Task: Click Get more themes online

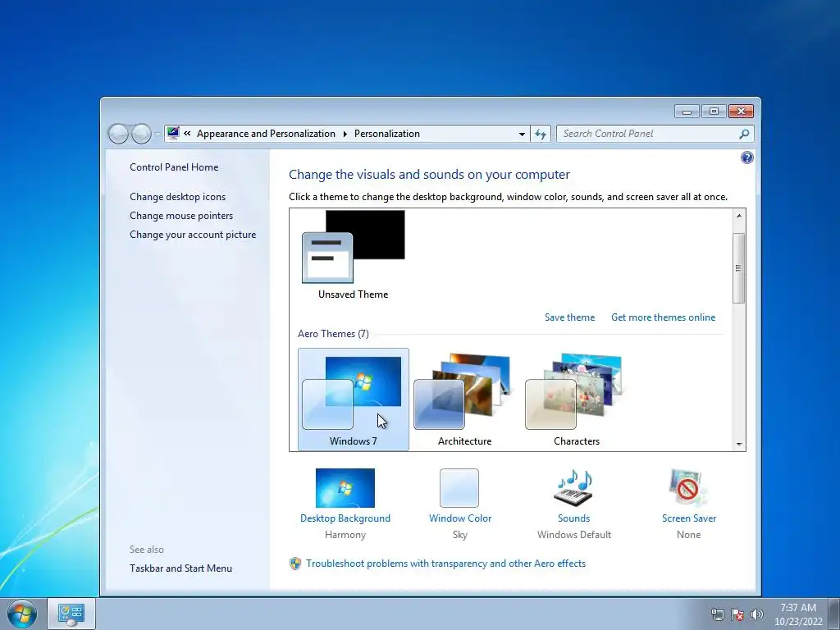Action: [663, 317]
